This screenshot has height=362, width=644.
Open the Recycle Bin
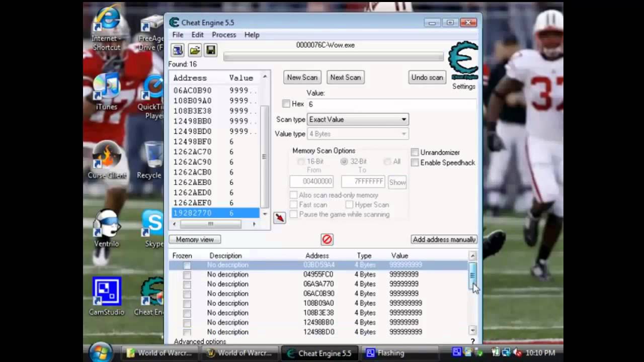click(x=151, y=161)
